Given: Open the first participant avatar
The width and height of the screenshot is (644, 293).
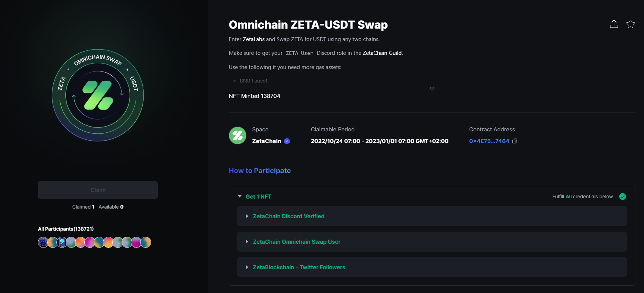Looking at the screenshot, I should pyautogui.click(x=43, y=242).
